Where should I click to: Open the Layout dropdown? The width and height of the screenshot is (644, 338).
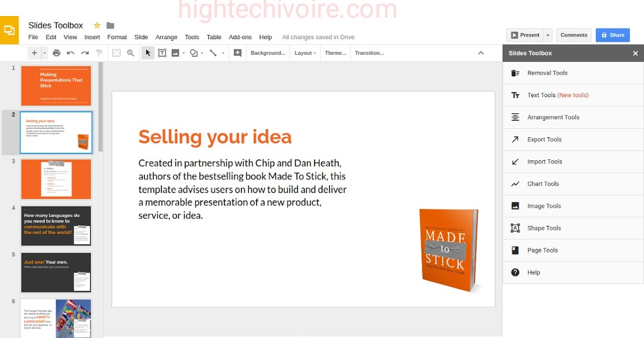pos(304,53)
